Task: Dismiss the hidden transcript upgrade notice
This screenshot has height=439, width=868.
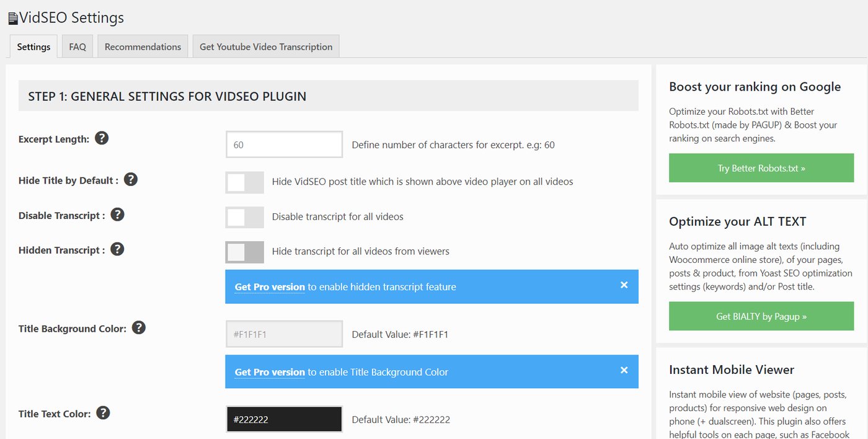Action: pyautogui.click(x=624, y=284)
